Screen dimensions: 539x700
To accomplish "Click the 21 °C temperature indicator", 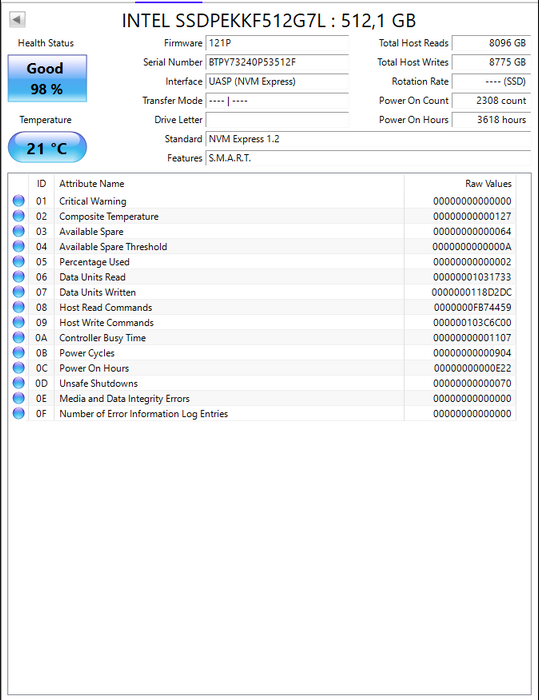I will (47, 147).
